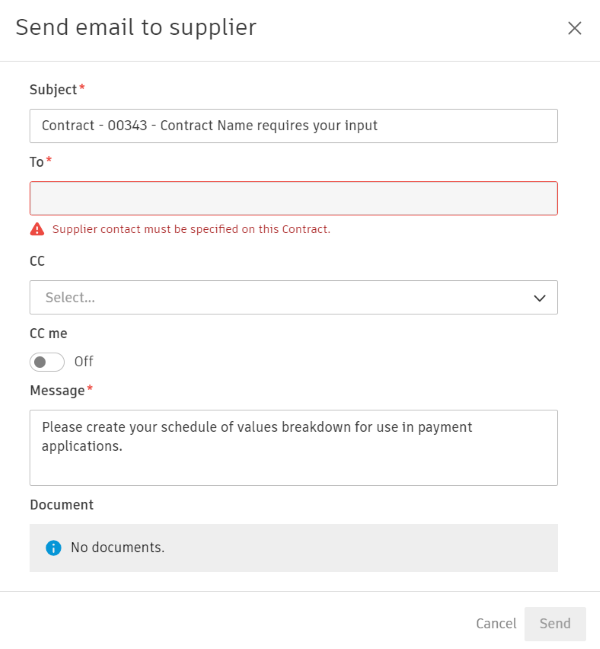
Task: Click the Off label next to toggle
Action: pyautogui.click(x=84, y=361)
